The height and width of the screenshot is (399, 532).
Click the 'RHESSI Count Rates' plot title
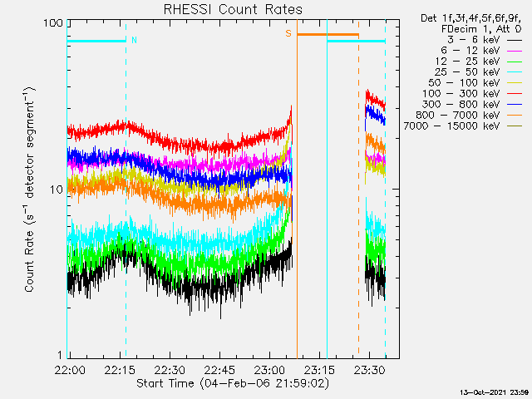tap(233, 9)
